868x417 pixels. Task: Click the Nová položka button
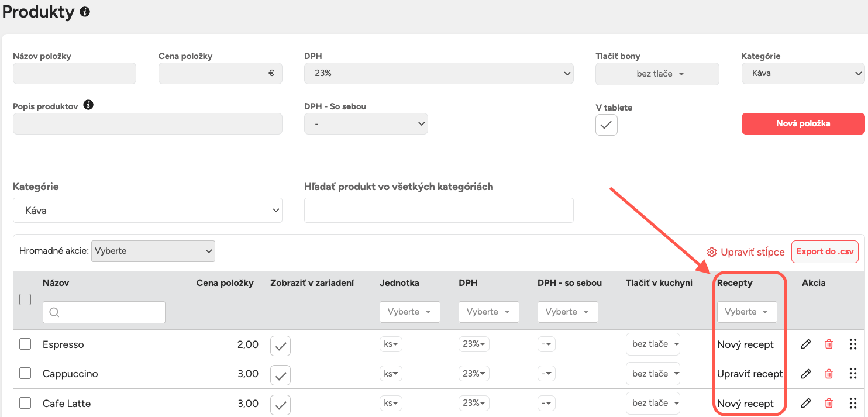(x=802, y=123)
